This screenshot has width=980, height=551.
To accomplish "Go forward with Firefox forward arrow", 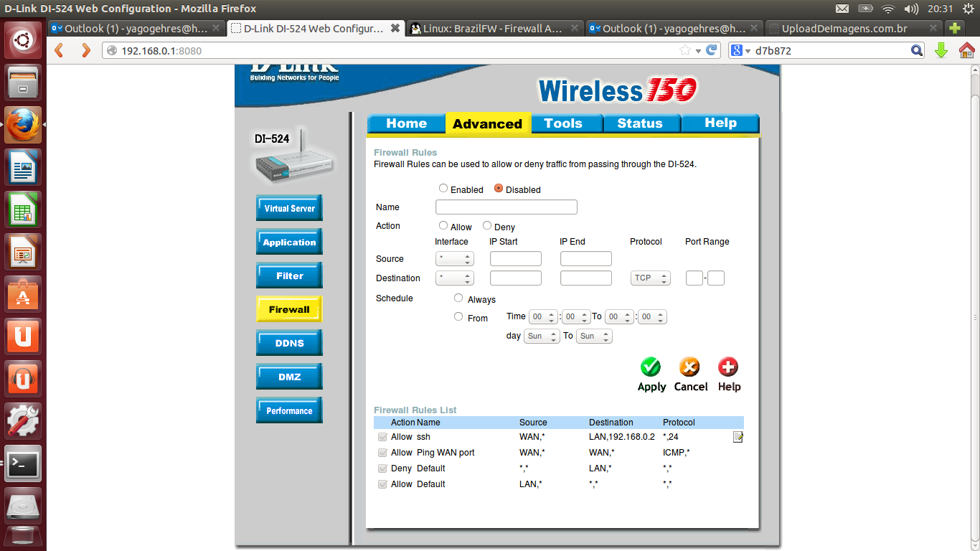I will [x=86, y=50].
